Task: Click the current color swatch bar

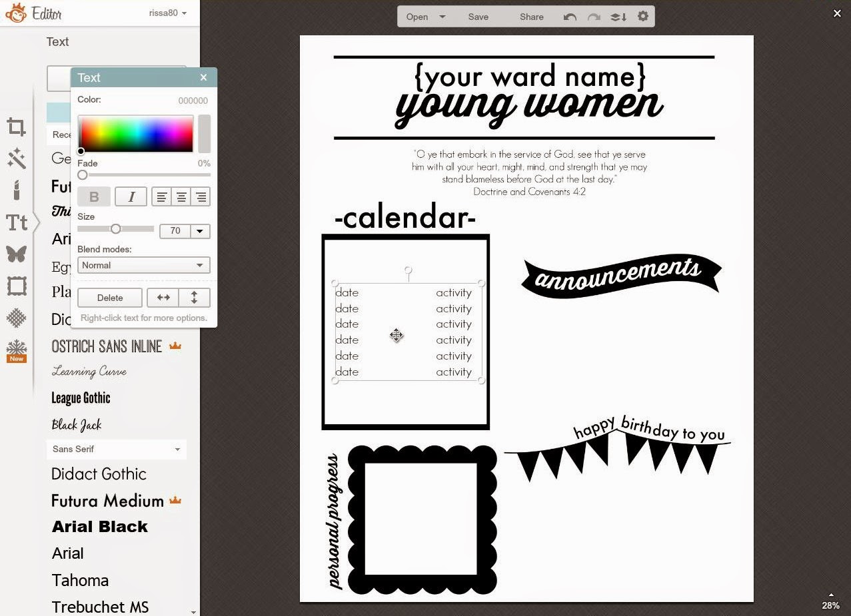Action: pyautogui.click(x=204, y=134)
